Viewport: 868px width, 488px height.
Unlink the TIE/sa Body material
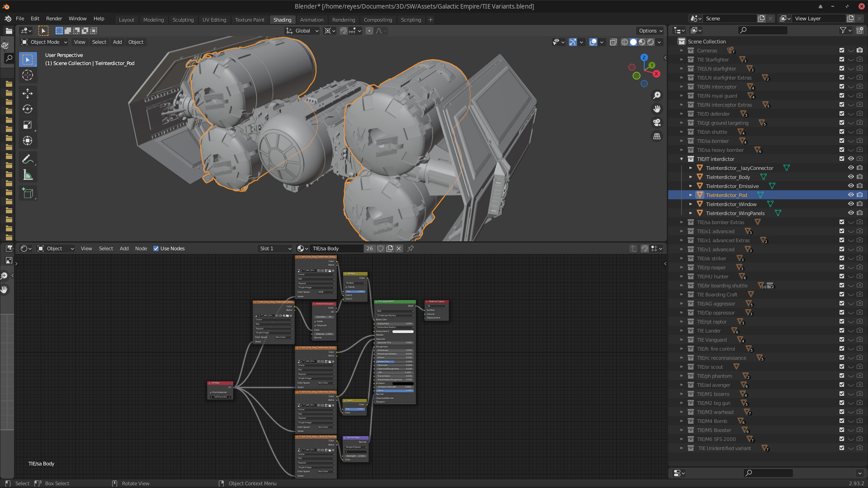(x=399, y=249)
